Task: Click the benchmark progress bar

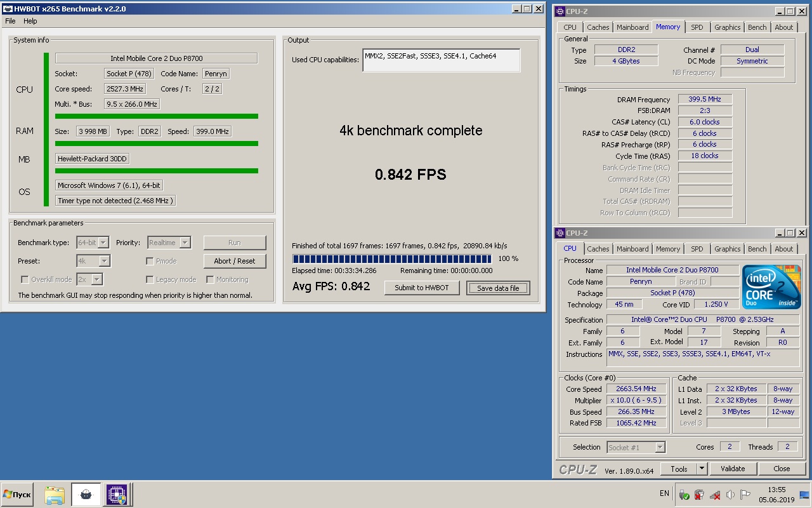Action: coord(392,258)
